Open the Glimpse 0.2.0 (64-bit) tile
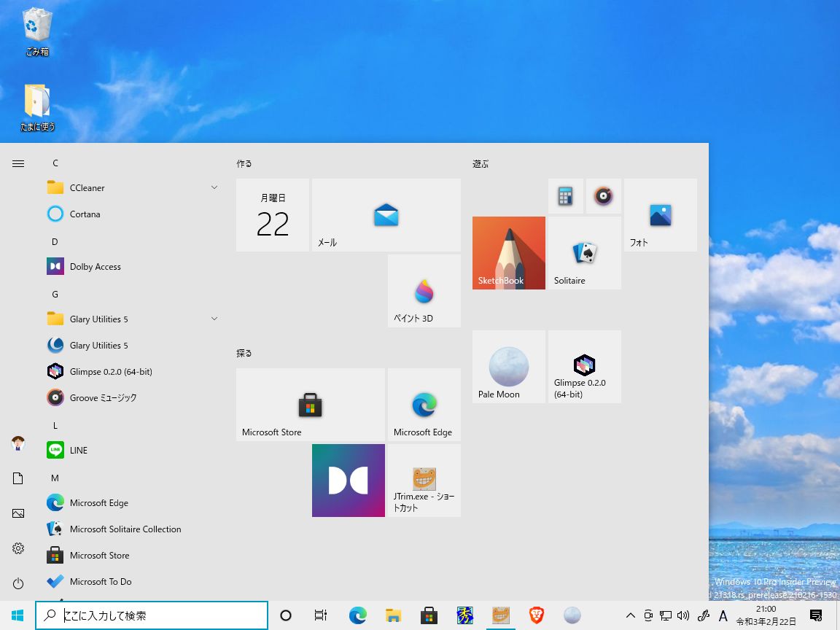840x630 pixels. (x=585, y=367)
